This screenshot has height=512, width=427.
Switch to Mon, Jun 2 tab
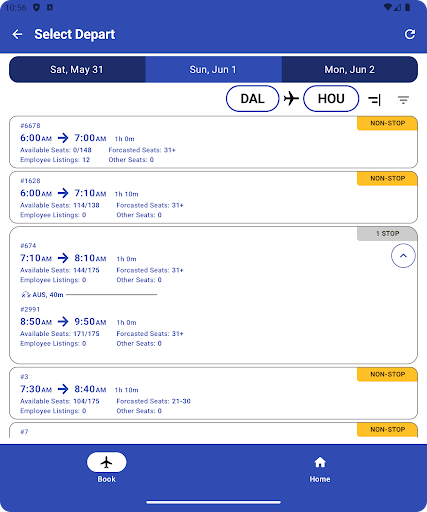(x=350, y=69)
